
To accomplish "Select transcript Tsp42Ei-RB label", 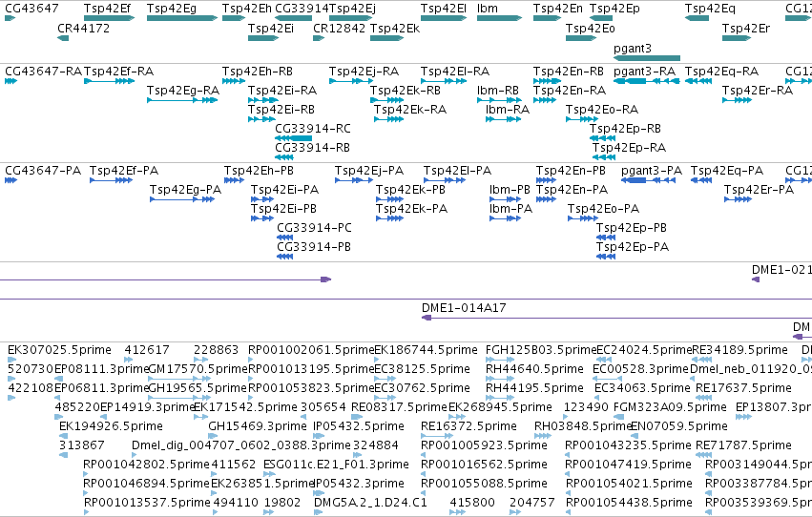I will tap(281, 109).
